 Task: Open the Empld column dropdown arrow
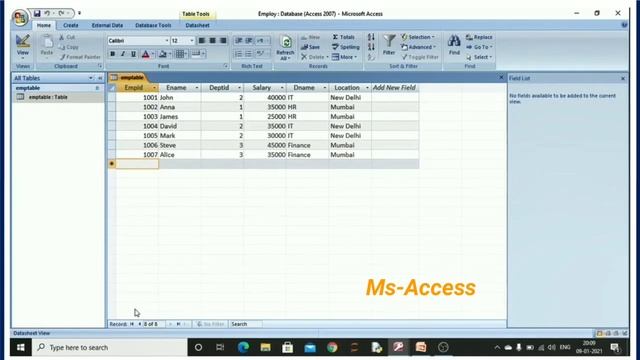pyautogui.click(x=154, y=88)
